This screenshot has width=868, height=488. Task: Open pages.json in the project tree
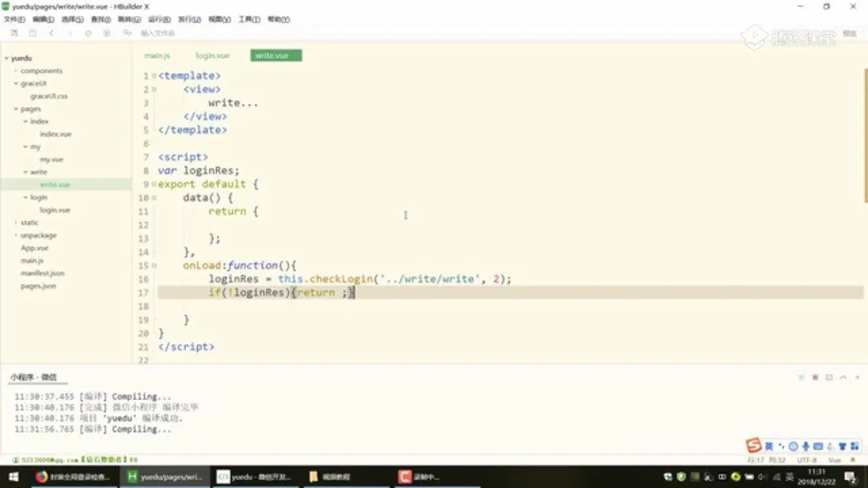38,286
